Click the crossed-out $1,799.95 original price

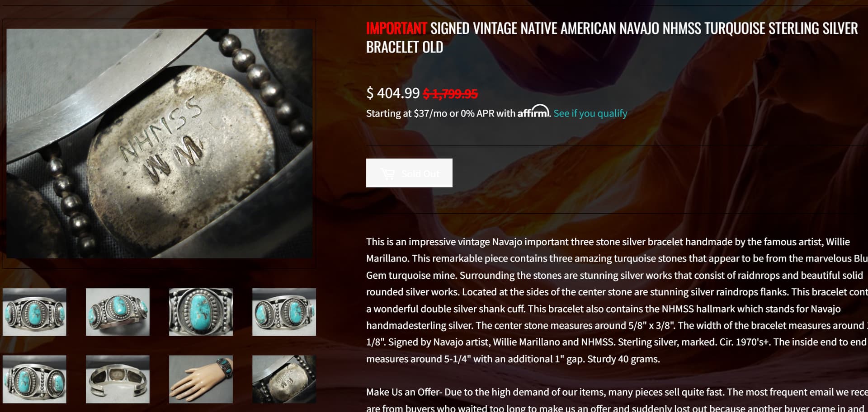450,94
